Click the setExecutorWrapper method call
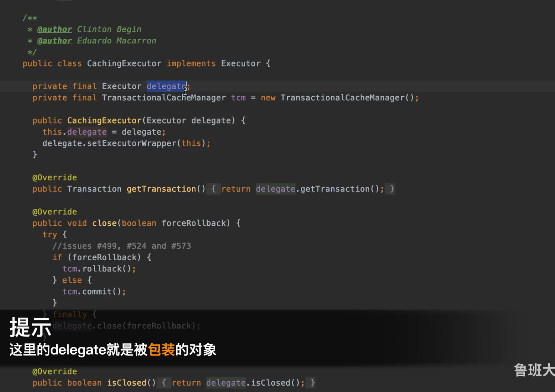Screen dimensions: 555x392 (x=132, y=144)
